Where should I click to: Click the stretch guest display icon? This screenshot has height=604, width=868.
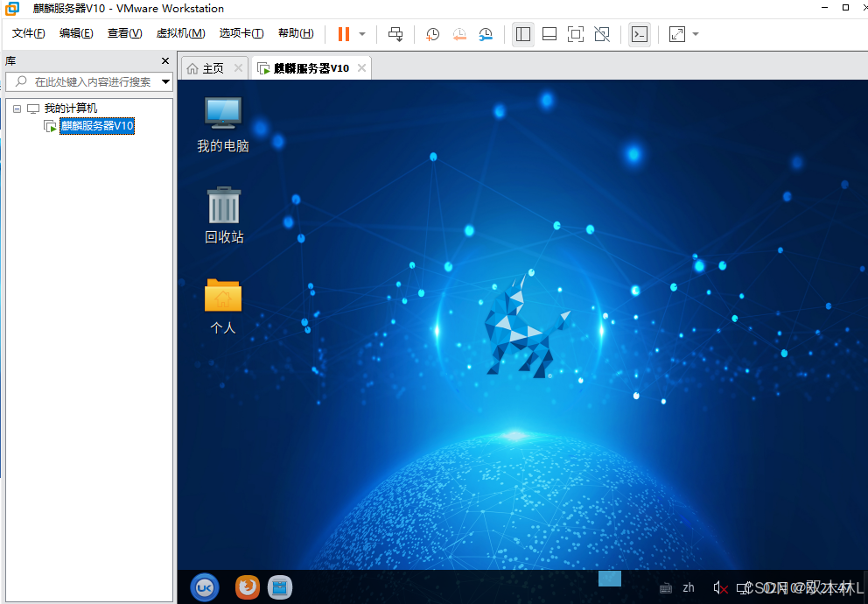(677, 34)
